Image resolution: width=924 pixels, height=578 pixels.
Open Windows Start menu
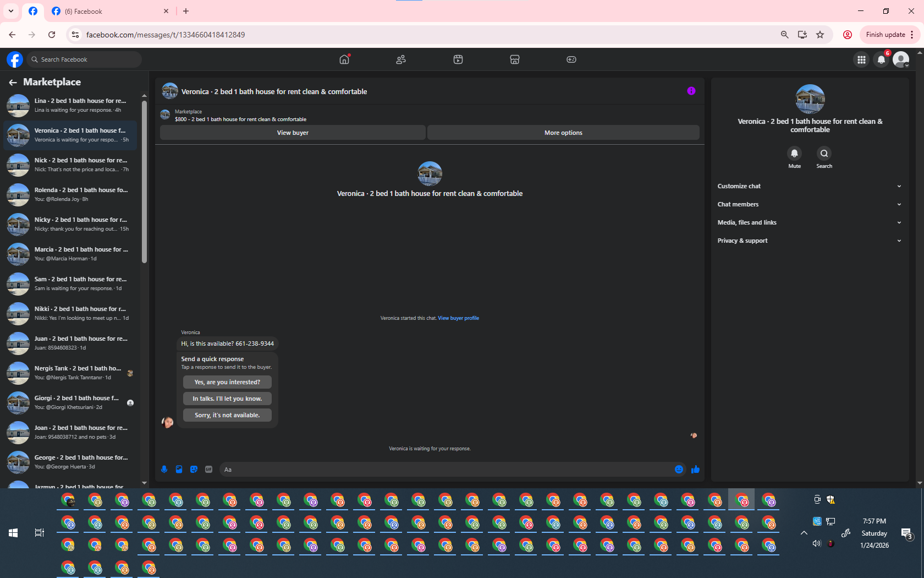(x=13, y=533)
